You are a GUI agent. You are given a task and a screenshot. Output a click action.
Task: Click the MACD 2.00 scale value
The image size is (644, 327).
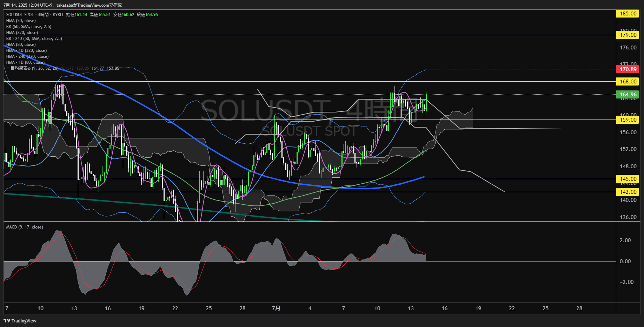click(625, 240)
